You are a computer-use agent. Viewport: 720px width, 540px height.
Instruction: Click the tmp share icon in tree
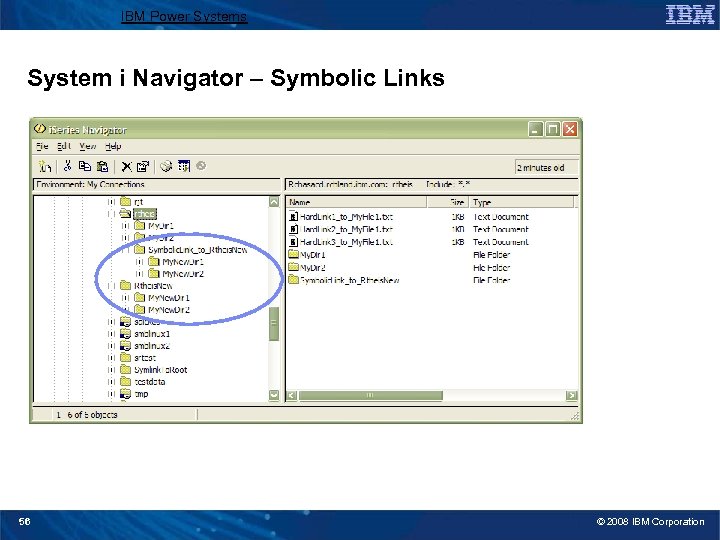pyautogui.click(x=125, y=394)
